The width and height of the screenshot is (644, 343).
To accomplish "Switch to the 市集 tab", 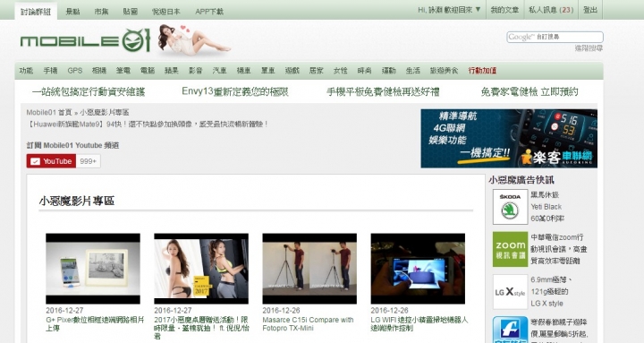I will point(101,11).
